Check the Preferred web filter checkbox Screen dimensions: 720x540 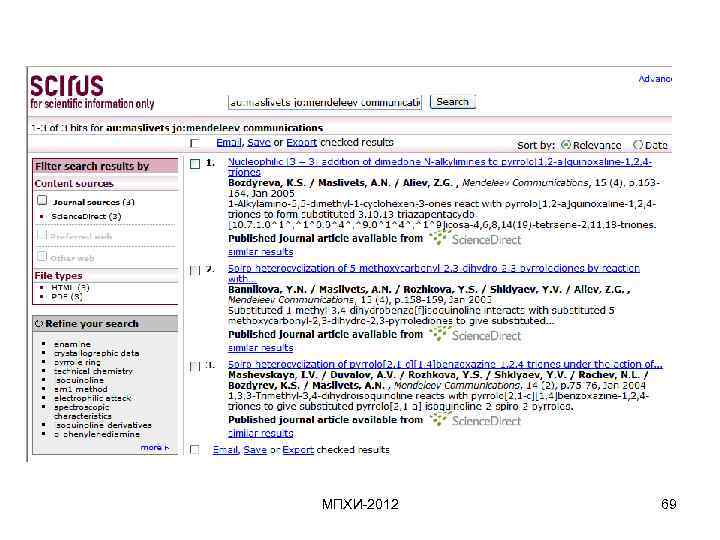pos(42,235)
